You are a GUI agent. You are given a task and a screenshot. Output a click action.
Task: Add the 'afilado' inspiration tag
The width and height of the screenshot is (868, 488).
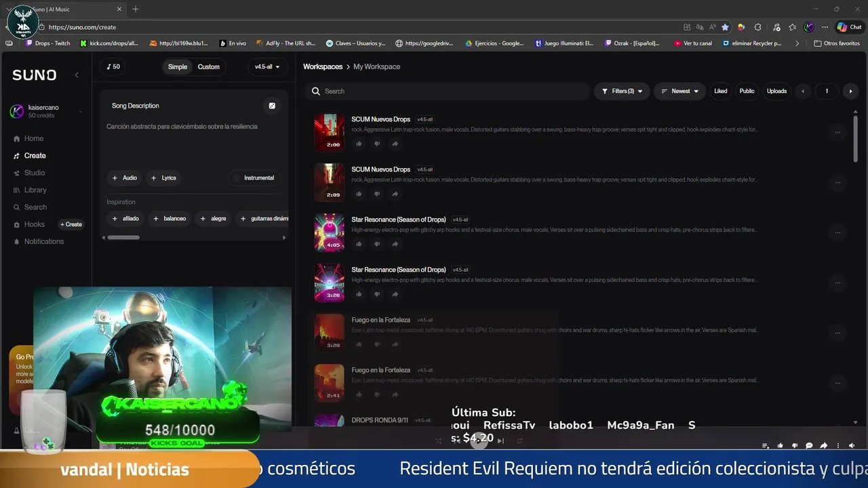click(125, 218)
